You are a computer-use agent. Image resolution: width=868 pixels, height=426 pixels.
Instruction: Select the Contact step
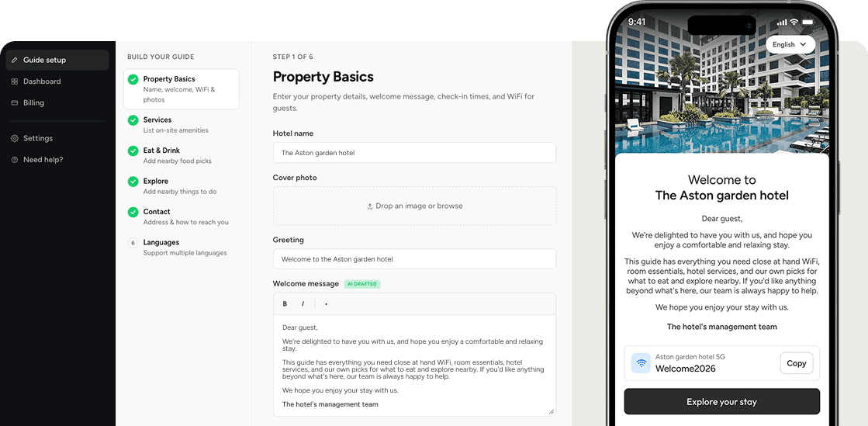(182, 216)
